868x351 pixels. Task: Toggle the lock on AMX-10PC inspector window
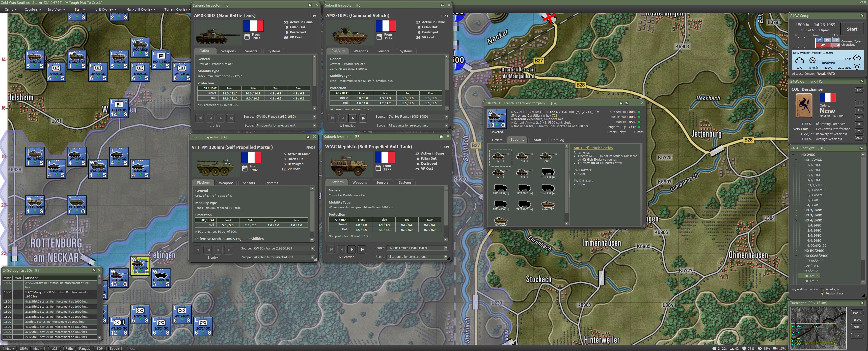click(x=442, y=5)
